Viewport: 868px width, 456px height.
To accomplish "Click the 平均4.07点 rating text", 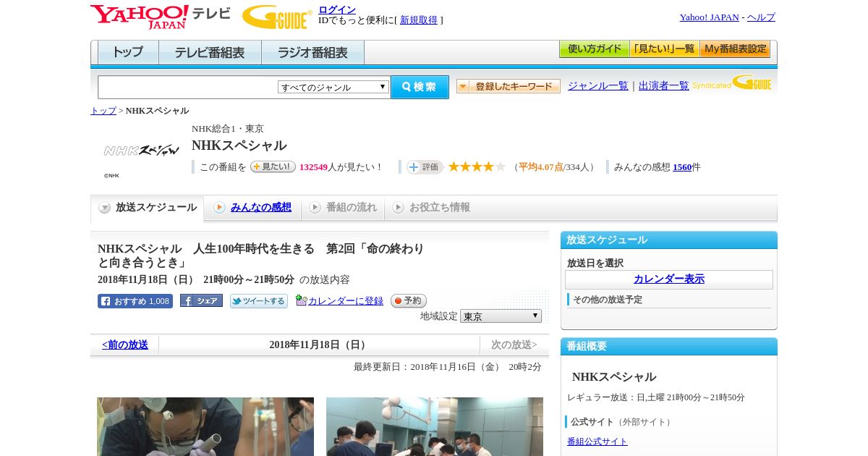I will pos(541,167).
